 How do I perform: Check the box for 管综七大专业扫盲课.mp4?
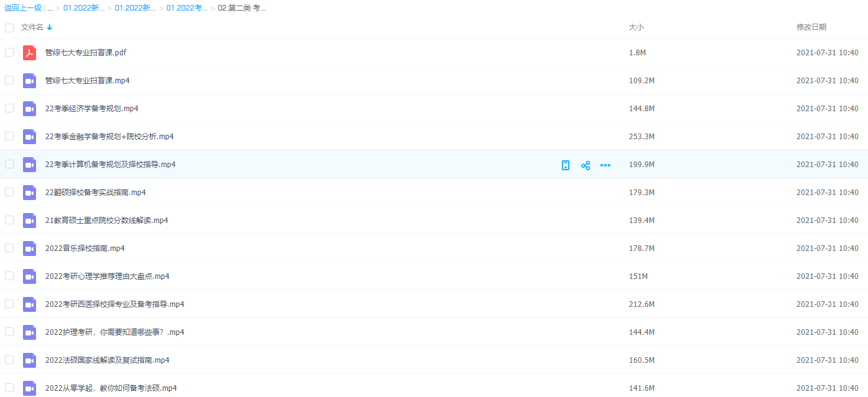tap(9, 80)
